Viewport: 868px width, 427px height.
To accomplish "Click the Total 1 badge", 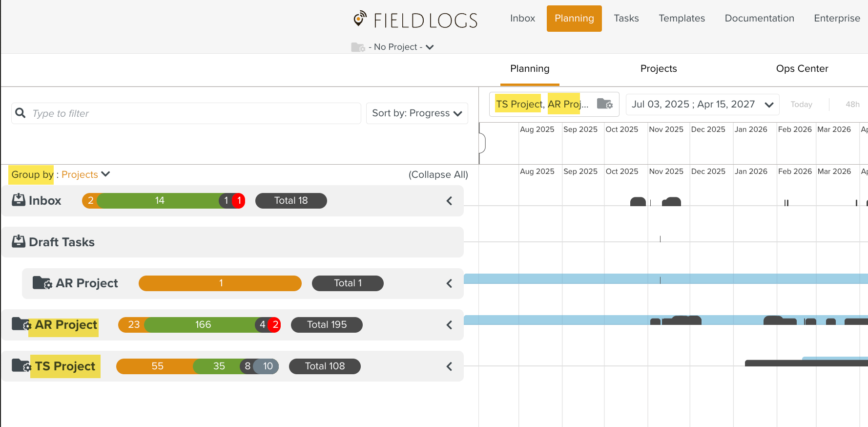I will click(x=348, y=283).
